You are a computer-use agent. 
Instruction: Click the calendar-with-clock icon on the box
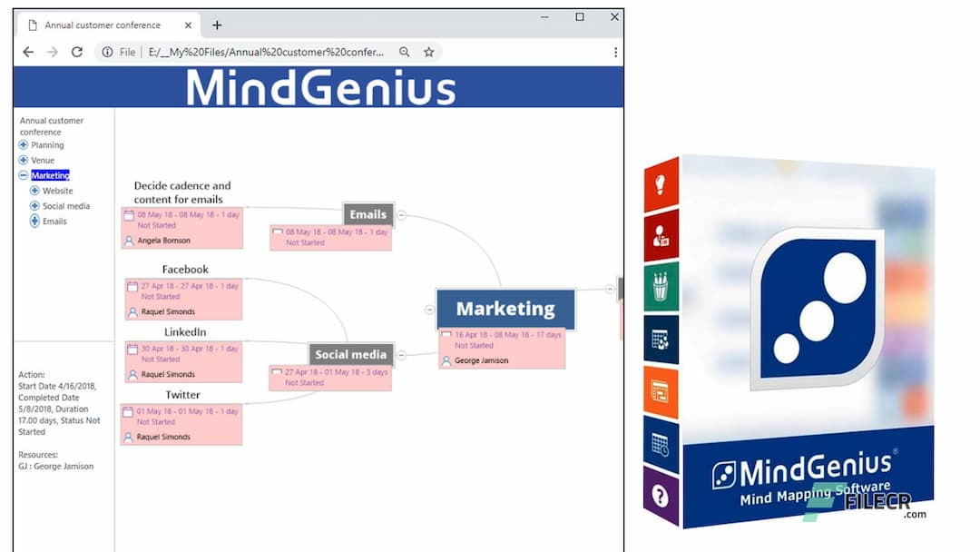(x=660, y=441)
